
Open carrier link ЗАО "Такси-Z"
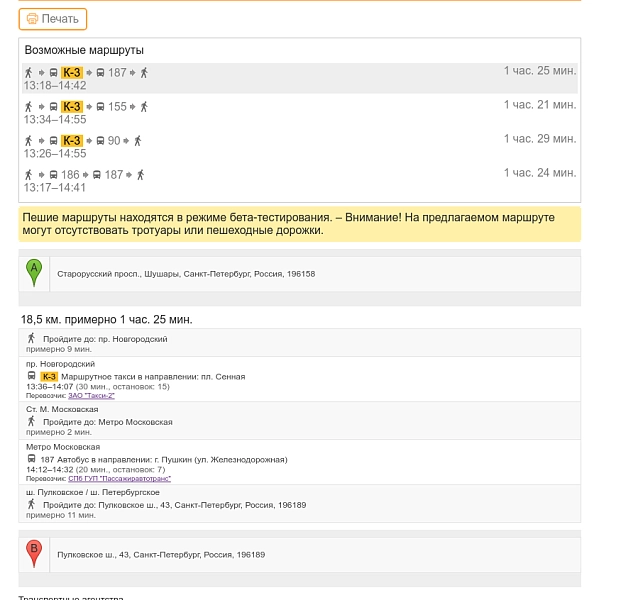click(x=91, y=396)
